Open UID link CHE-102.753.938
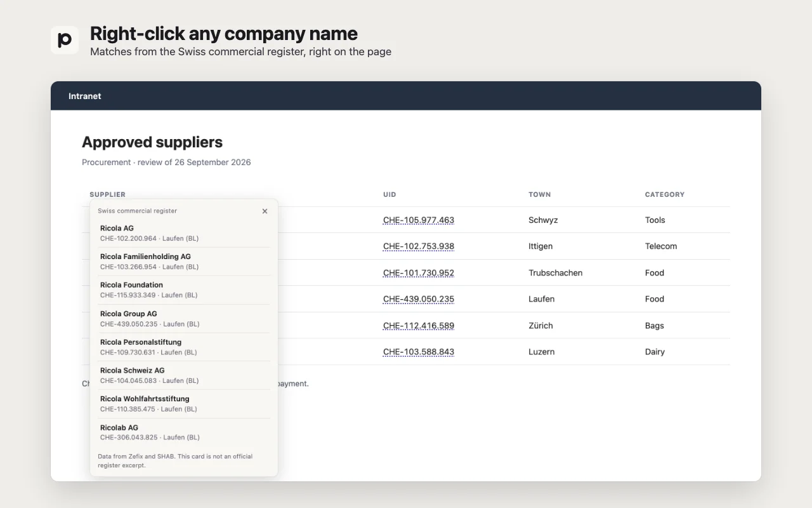This screenshot has height=508, width=812. [419, 246]
